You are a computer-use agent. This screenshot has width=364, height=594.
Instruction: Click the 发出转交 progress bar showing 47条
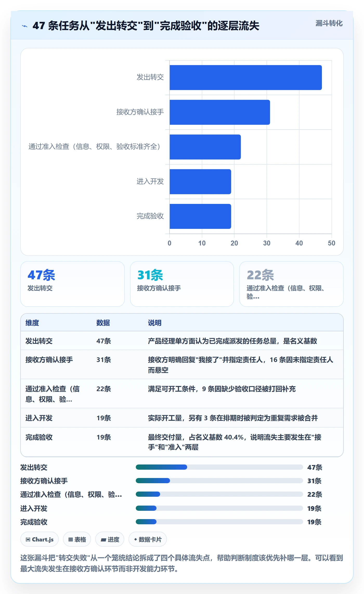click(219, 467)
